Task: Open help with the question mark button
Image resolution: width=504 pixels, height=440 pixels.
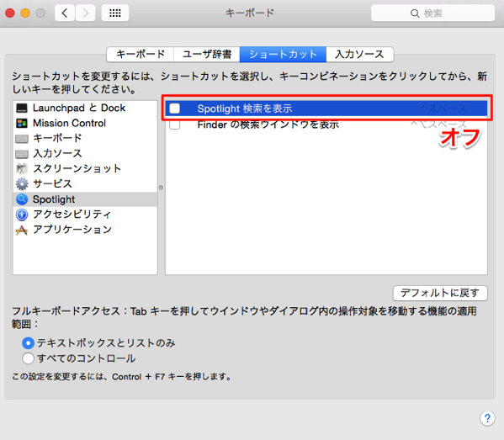Action: coord(487,418)
